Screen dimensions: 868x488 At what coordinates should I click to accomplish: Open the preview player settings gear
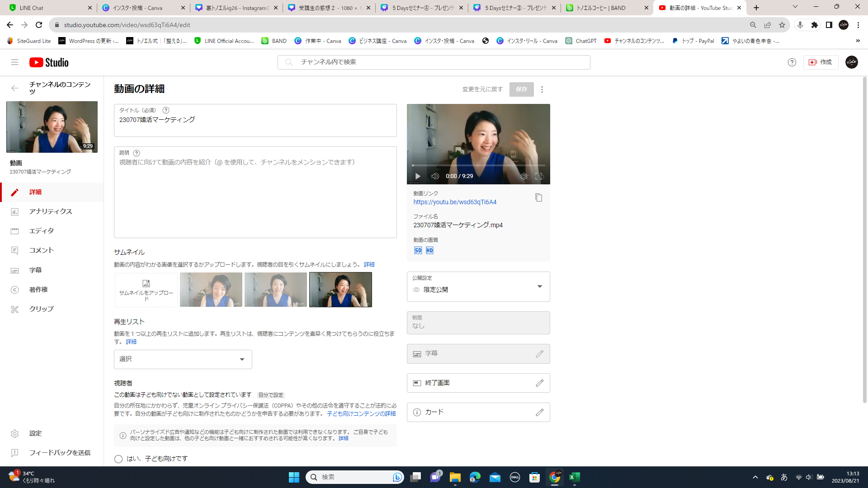(x=524, y=176)
